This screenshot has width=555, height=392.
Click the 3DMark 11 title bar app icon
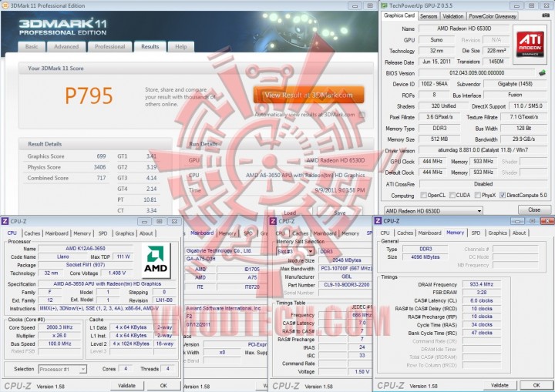point(5,5)
